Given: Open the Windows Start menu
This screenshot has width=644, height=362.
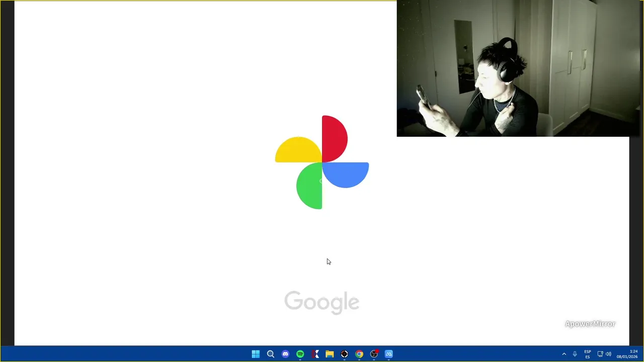Looking at the screenshot, I should coord(256,354).
